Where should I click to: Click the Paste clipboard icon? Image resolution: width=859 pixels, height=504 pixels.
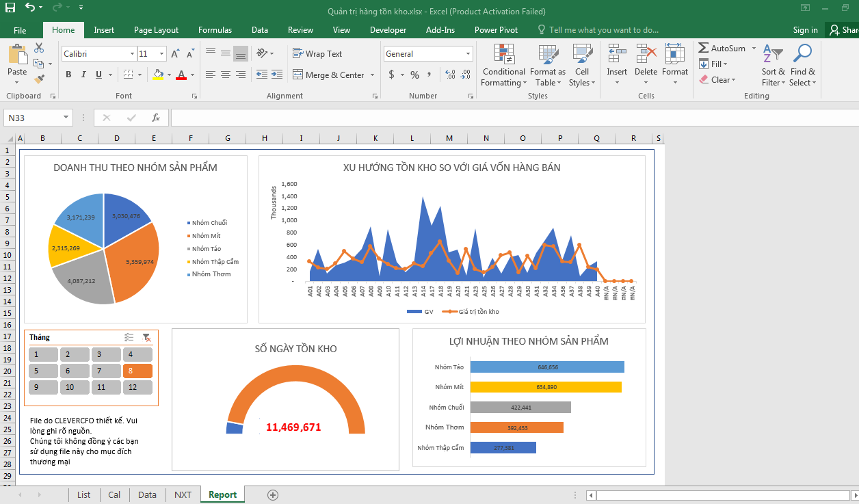(x=17, y=54)
